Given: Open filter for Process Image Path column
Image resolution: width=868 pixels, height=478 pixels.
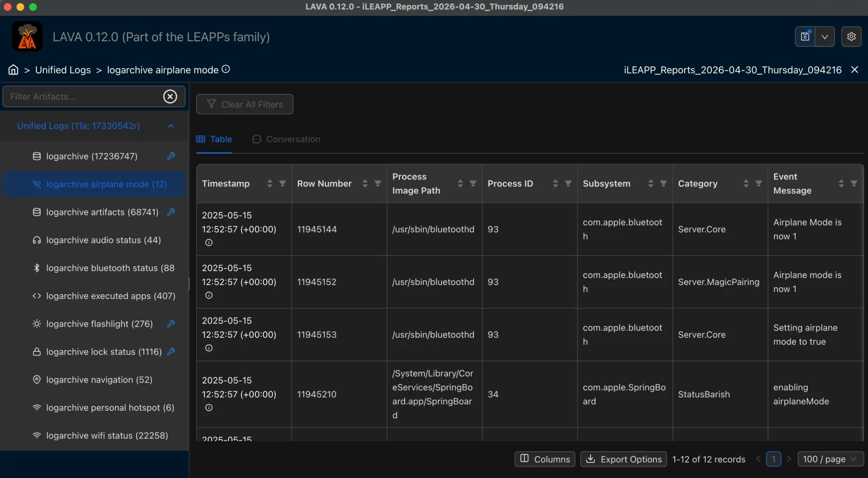Looking at the screenshot, I should [473, 184].
